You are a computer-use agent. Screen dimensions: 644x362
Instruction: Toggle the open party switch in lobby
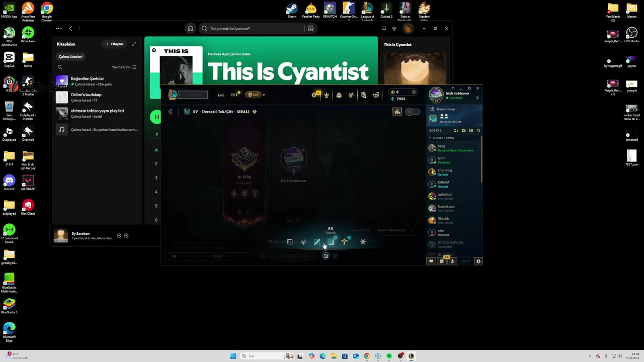tap(413, 112)
